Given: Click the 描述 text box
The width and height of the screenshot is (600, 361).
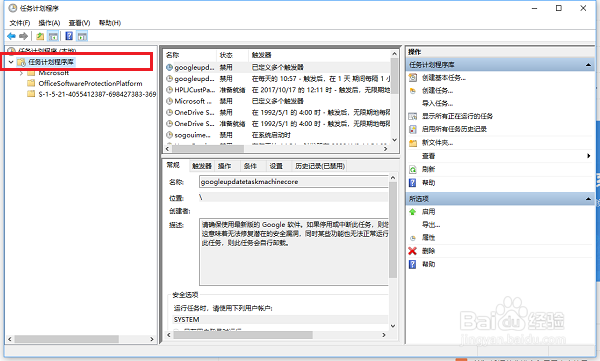Looking at the screenshot, I should click(x=294, y=252).
